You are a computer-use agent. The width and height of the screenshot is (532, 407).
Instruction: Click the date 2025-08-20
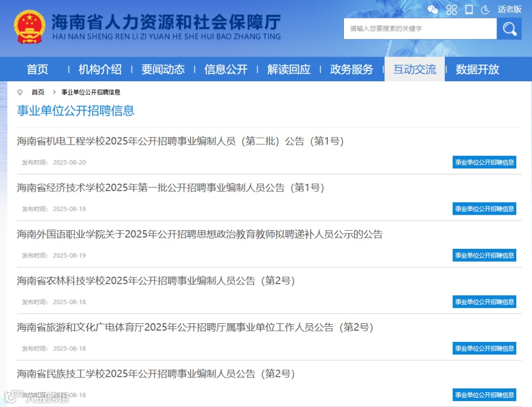coord(69,162)
